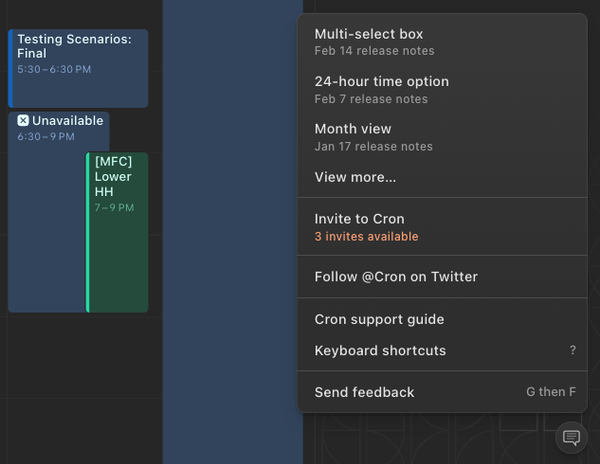This screenshot has height=464, width=600.
Task: Select View more... in the menu
Action: pyautogui.click(x=442, y=177)
